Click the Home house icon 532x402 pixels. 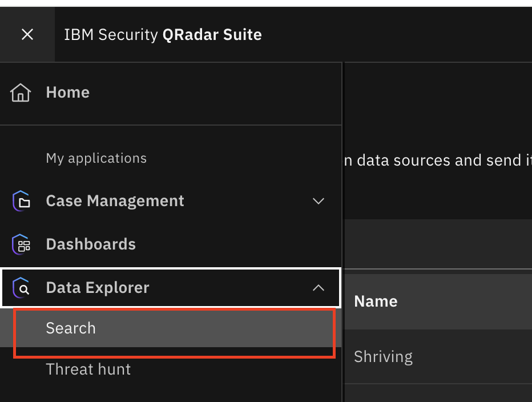pyautogui.click(x=21, y=93)
